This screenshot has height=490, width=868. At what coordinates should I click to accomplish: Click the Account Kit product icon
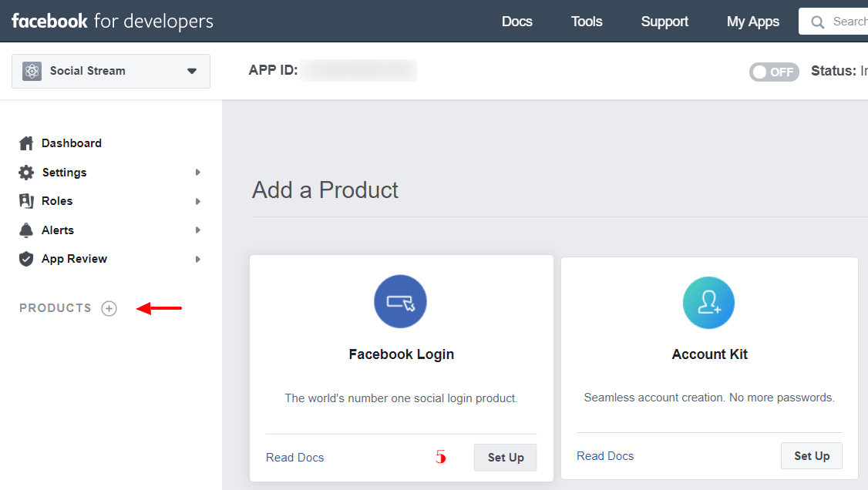tap(708, 303)
